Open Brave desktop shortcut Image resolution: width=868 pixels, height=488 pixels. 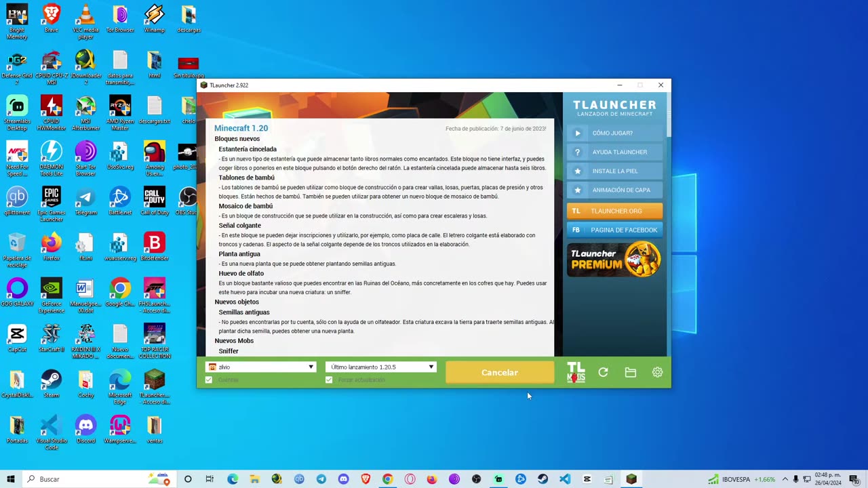pyautogui.click(x=51, y=18)
